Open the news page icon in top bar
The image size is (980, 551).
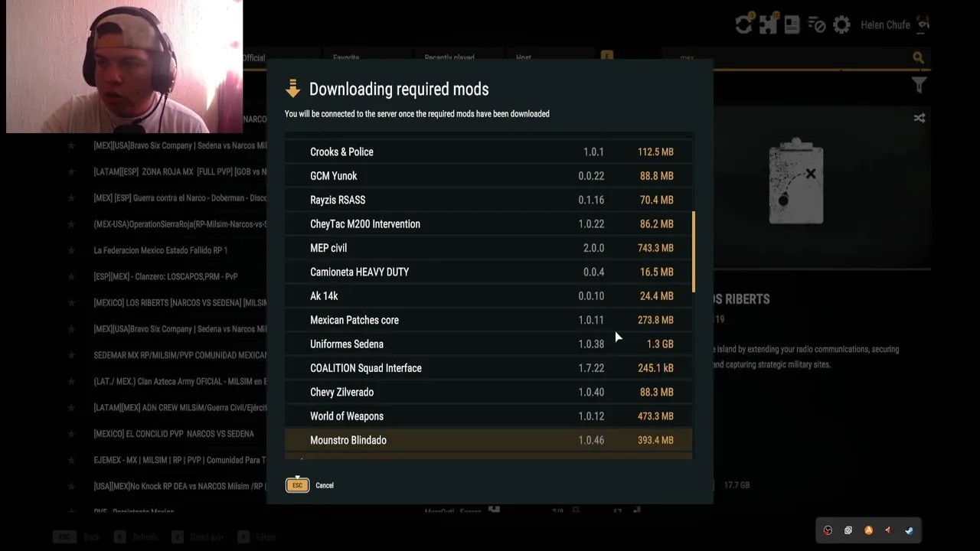[x=792, y=24]
